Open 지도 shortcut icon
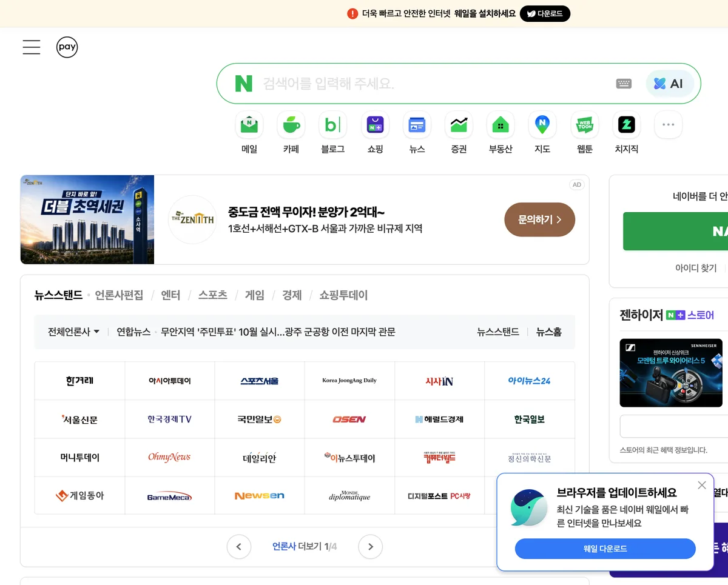Viewport: 728px width, 585px height. (x=542, y=125)
